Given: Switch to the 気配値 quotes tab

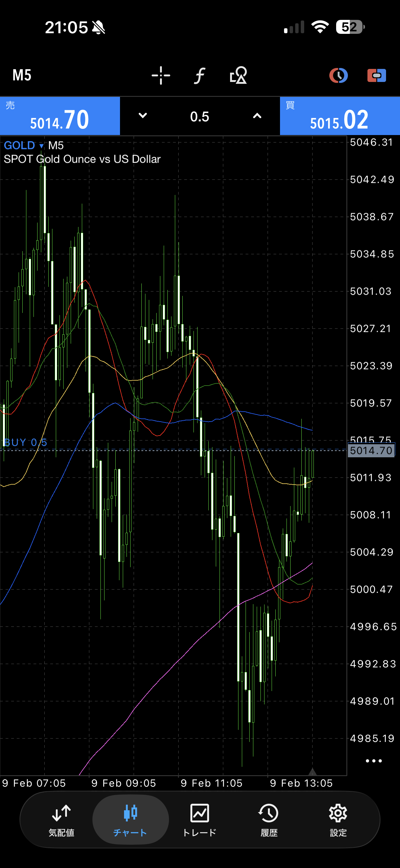Looking at the screenshot, I should (x=61, y=819).
